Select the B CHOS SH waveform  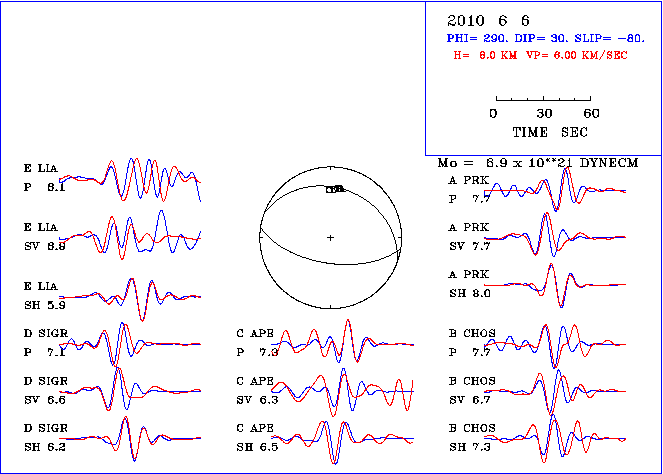[555, 438]
